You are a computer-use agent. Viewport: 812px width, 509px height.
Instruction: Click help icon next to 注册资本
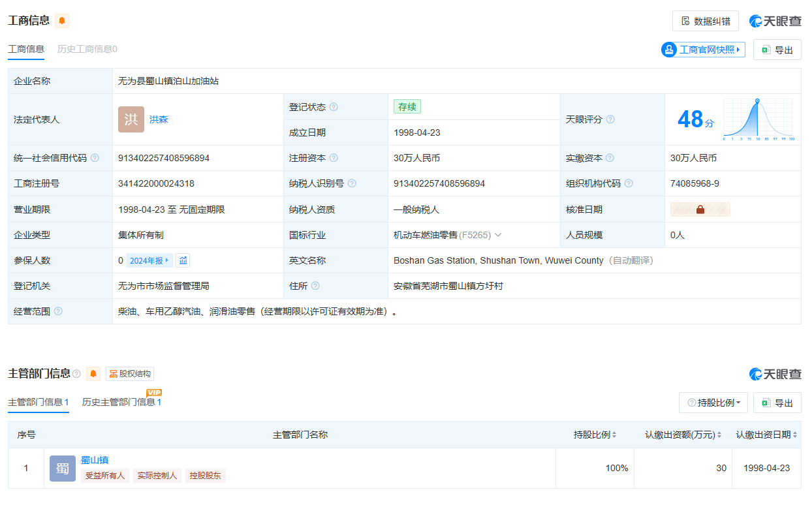tap(334, 158)
